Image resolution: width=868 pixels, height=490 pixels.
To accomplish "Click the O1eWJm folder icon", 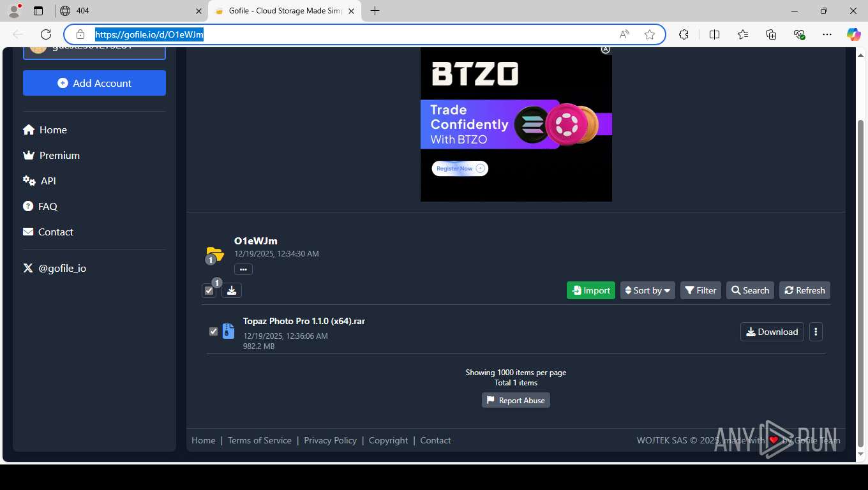I will [214, 254].
